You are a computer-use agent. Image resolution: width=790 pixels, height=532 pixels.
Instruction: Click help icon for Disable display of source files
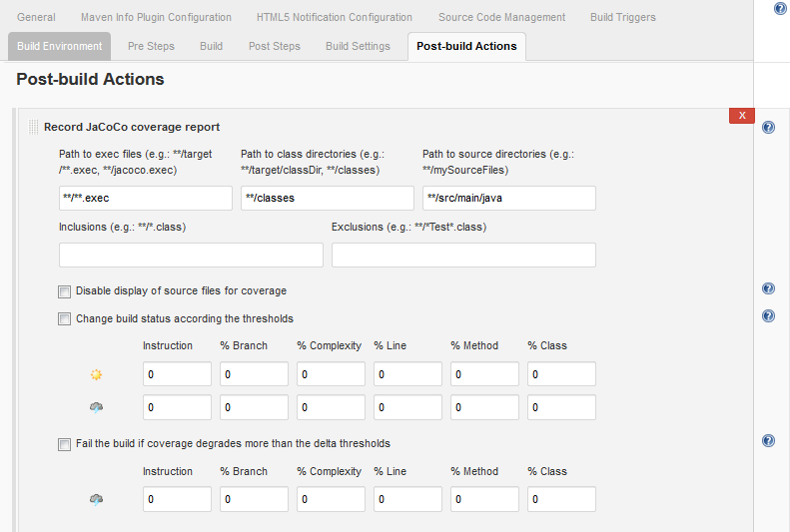[x=768, y=288]
